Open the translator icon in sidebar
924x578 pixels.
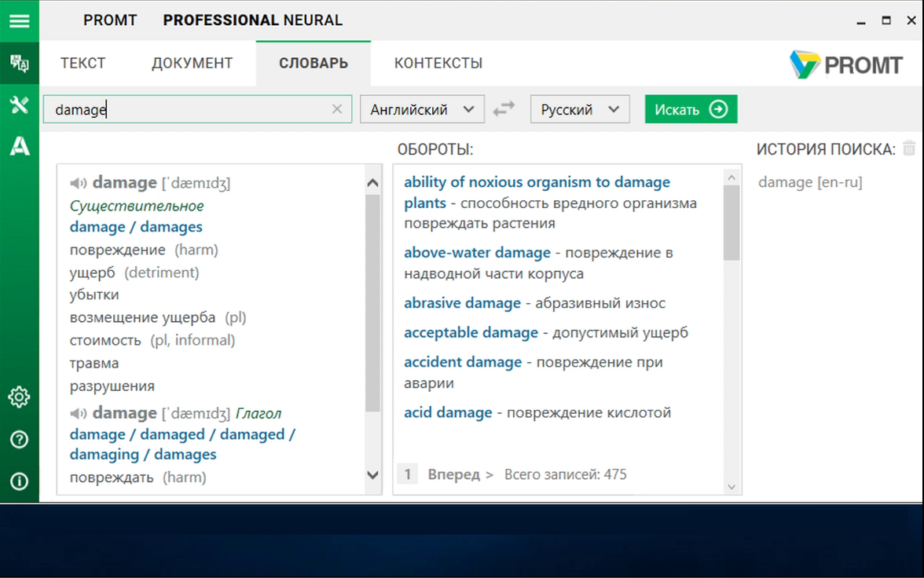point(20,63)
